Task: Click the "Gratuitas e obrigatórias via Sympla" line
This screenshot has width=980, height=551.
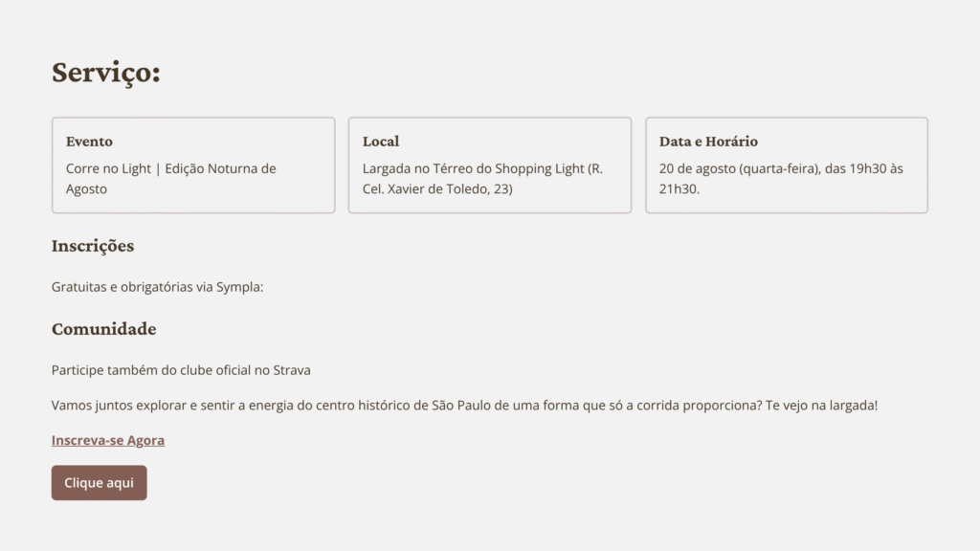Action: tap(157, 287)
